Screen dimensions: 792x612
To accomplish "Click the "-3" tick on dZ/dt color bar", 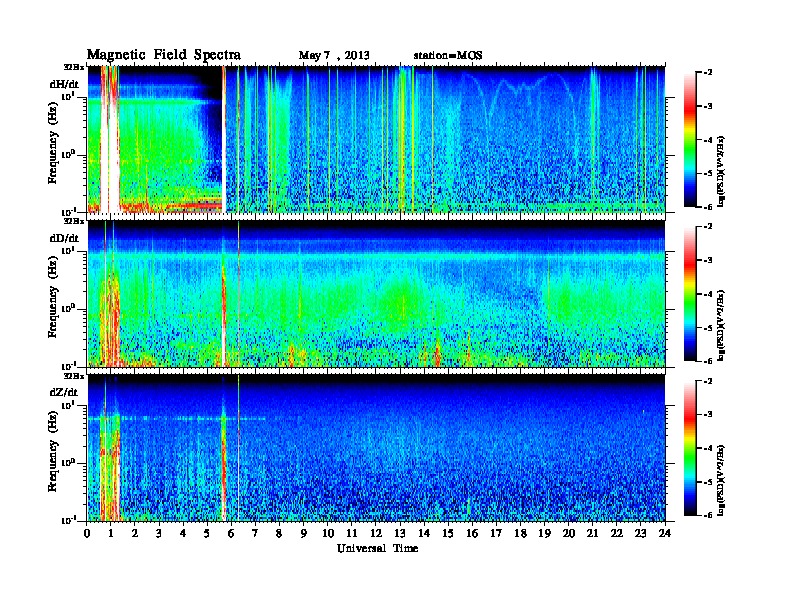I will coord(709,415).
